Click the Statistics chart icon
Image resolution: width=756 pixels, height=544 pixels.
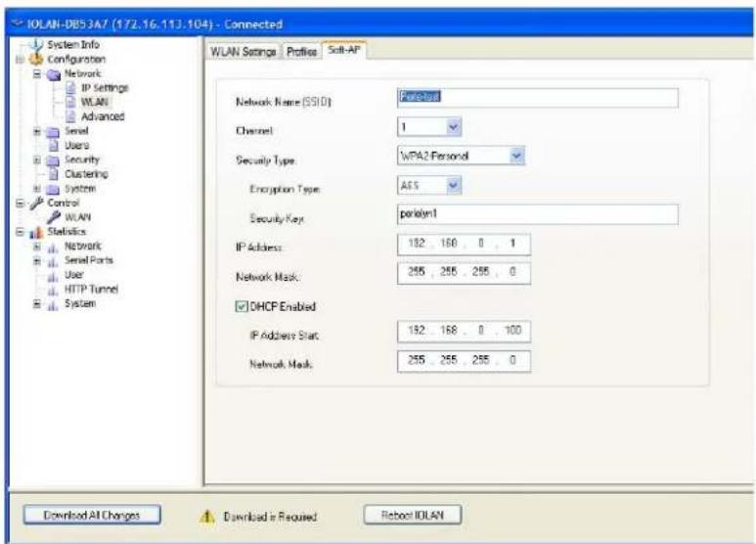(x=36, y=233)
